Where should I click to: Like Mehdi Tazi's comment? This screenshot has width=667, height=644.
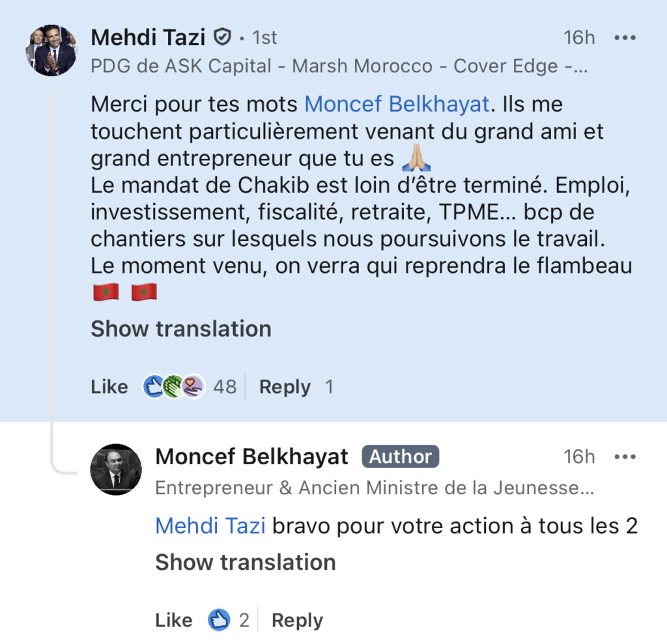(x=109, y=387)
